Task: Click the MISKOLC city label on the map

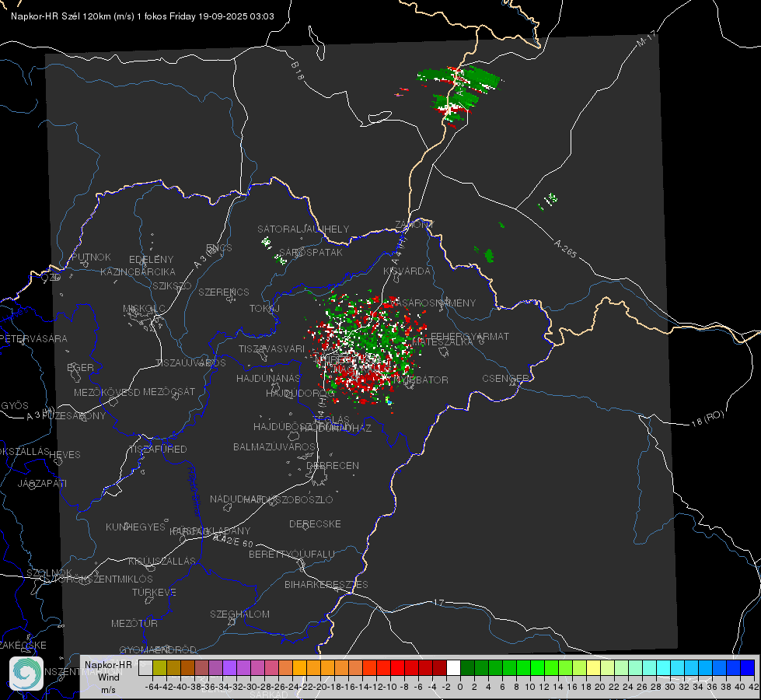Action: click(x=144, y=309)
